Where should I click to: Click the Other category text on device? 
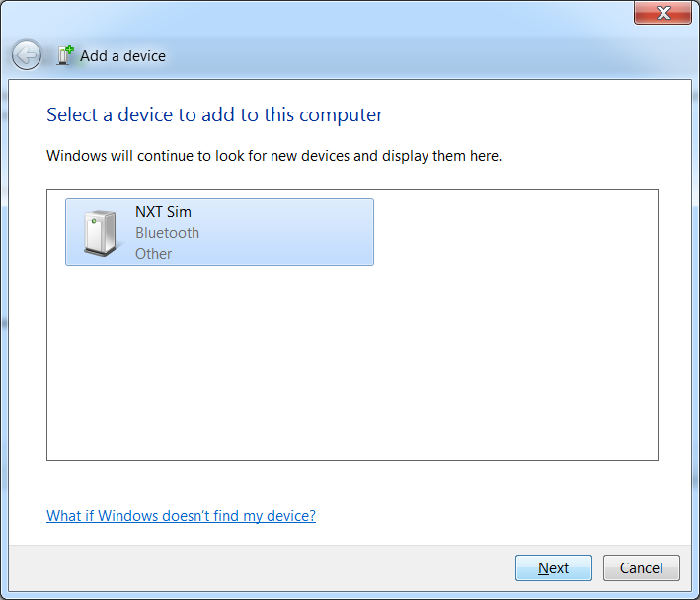(153, 254)
